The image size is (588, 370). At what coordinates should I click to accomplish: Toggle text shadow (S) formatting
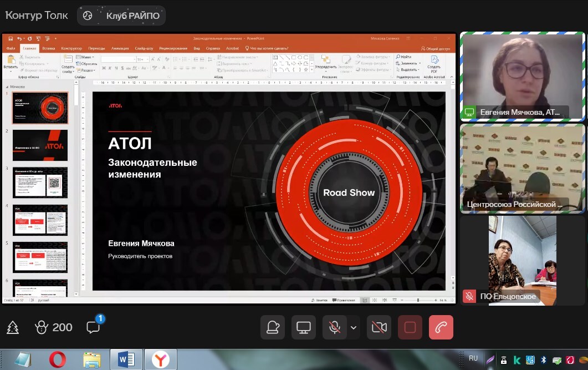(122, 68)
